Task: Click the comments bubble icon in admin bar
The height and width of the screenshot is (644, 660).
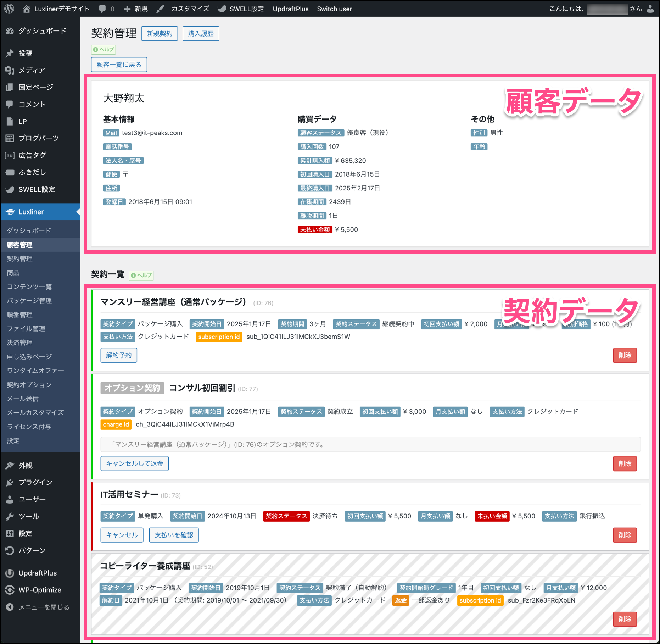Action: pyautogui.click(x=102, y=9)
